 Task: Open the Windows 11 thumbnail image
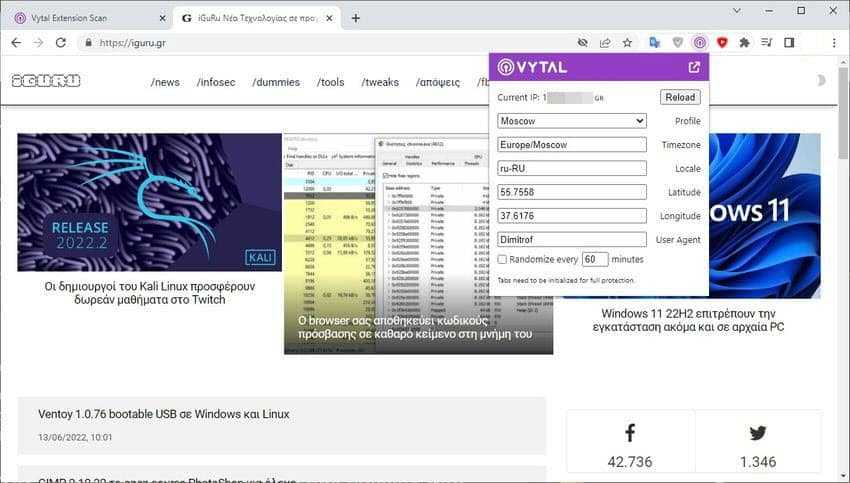(x=764, y=216)
